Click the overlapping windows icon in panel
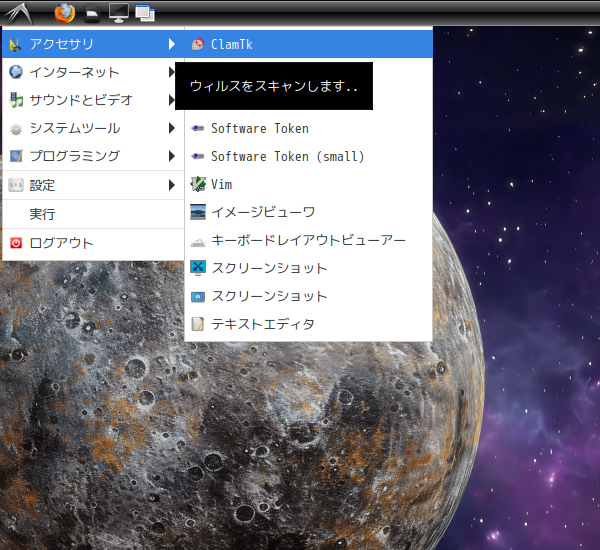 (x=144, y=13)
